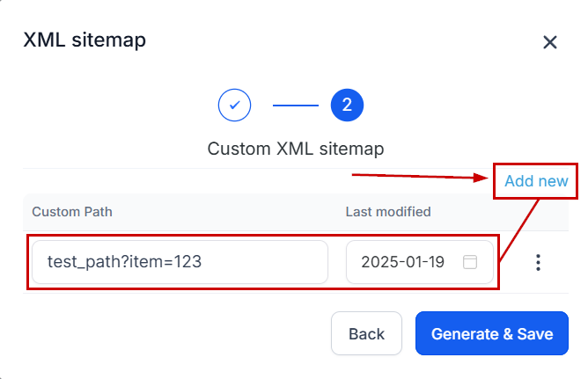Viewport: 588px width, 379px height.
Task: Open the three-dot row options menu
Action: (x=539, y=262)
